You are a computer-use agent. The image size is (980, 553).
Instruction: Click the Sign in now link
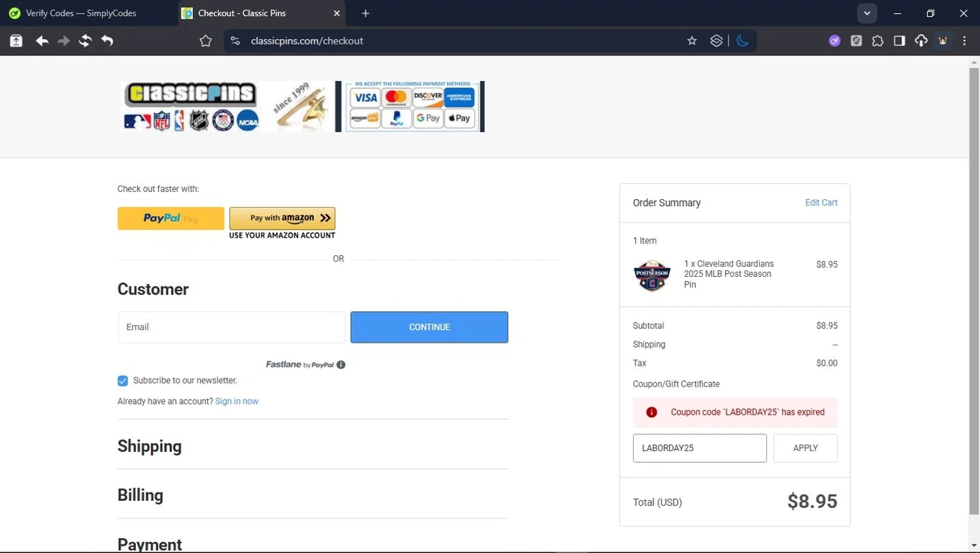click(x=237, y=402)
